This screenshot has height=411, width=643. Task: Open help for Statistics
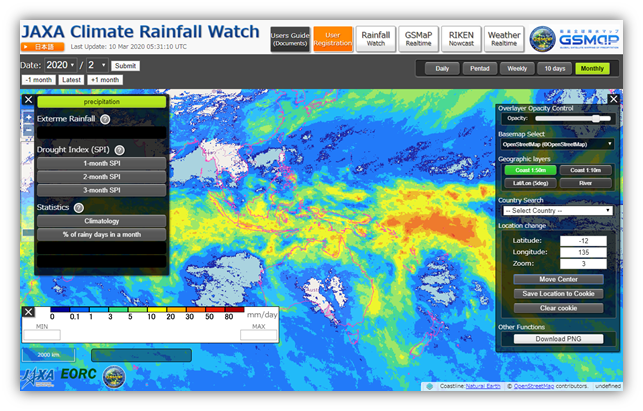[x=79, y=208]
